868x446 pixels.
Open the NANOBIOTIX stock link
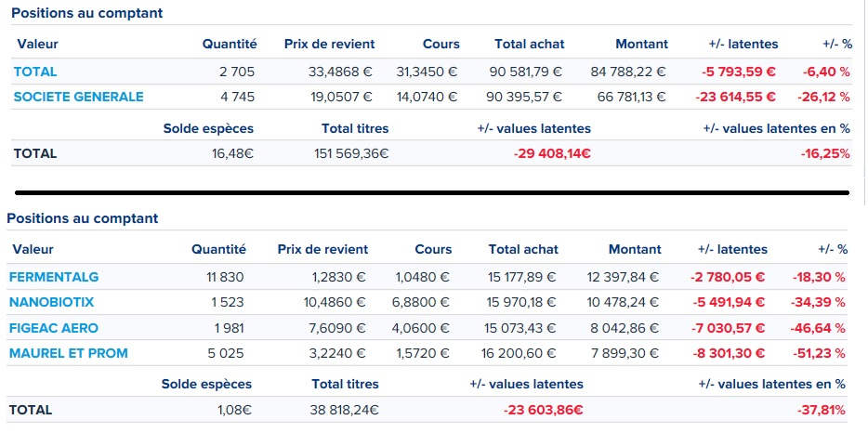tap(51, 302)
